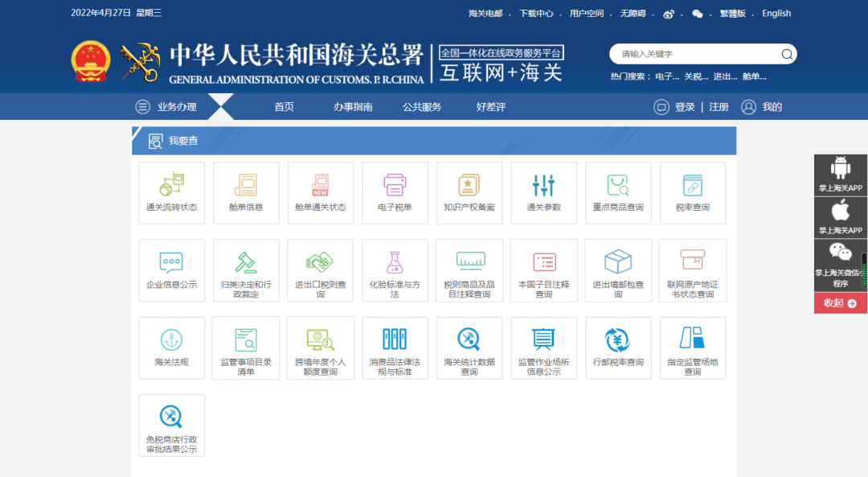This screenshot has height=477, width=868.
Task: Open 税率查询 tile
Action: (693, 193)
